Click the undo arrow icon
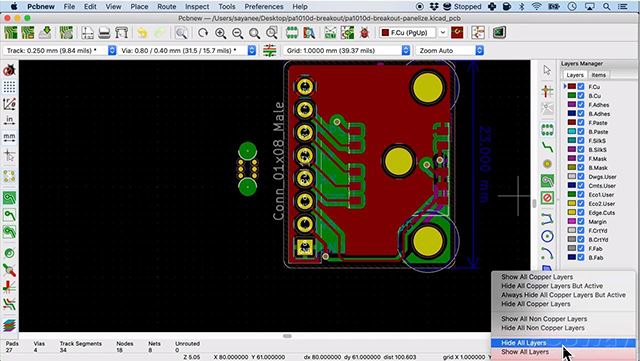 tap(142, 33)
